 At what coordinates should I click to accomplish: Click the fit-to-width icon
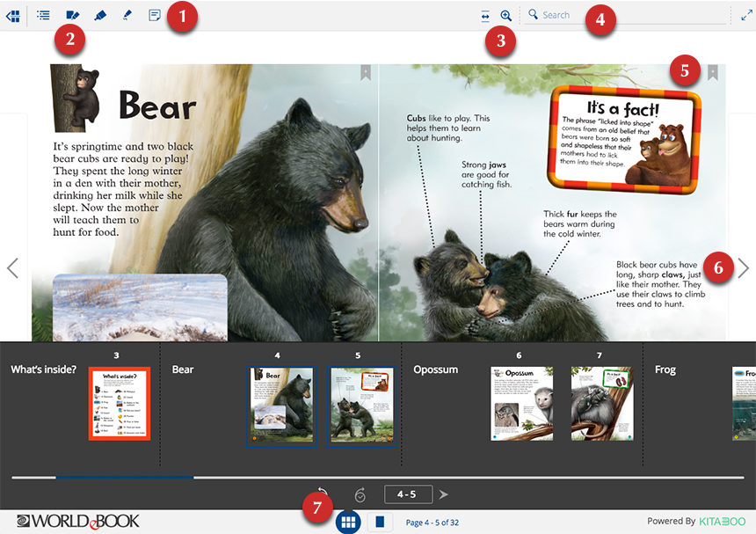[485, 17]
